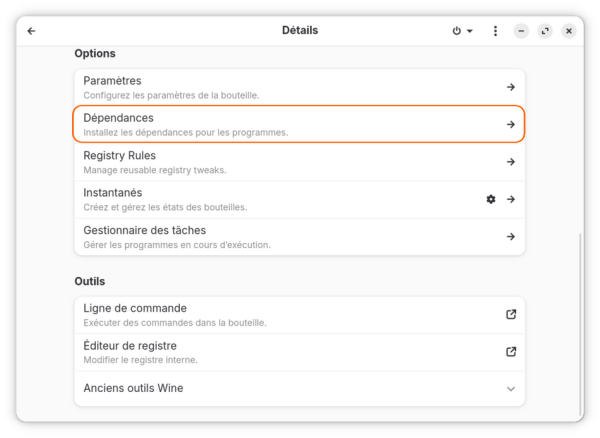
Task: Open Instantanés bottle states row
Action: tap(300, 199)
